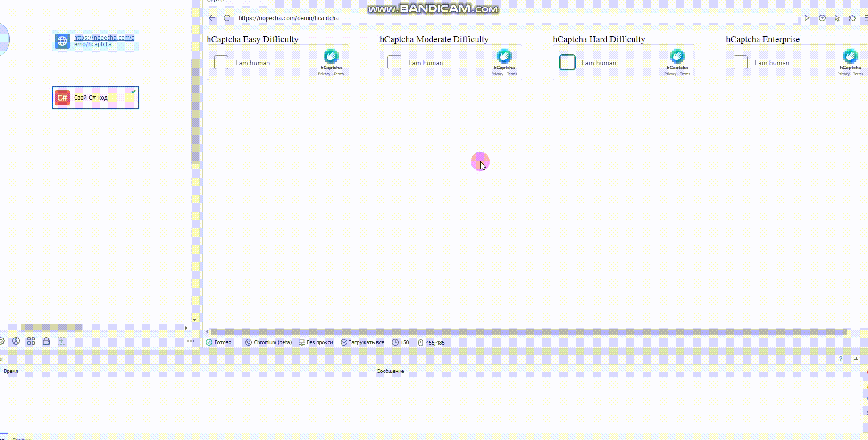Screen dimensions: 868x440
Task: Check the Moderate Difficulty 'I am human' box
Action: [394, 62]
